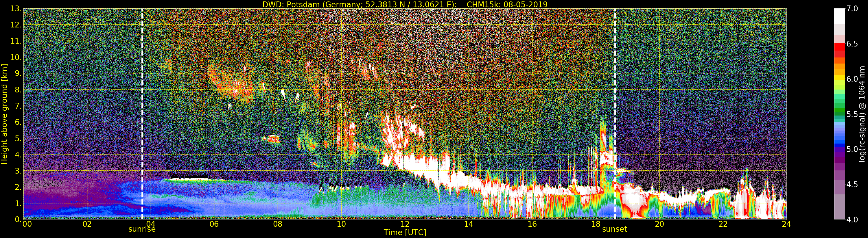Click the '22' time axis tick label
The image size is (868, 238).
pos(723,224)
